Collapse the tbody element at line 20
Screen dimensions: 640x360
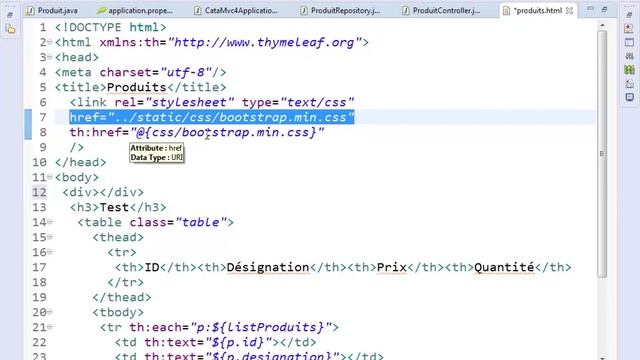tap(50, 312)
